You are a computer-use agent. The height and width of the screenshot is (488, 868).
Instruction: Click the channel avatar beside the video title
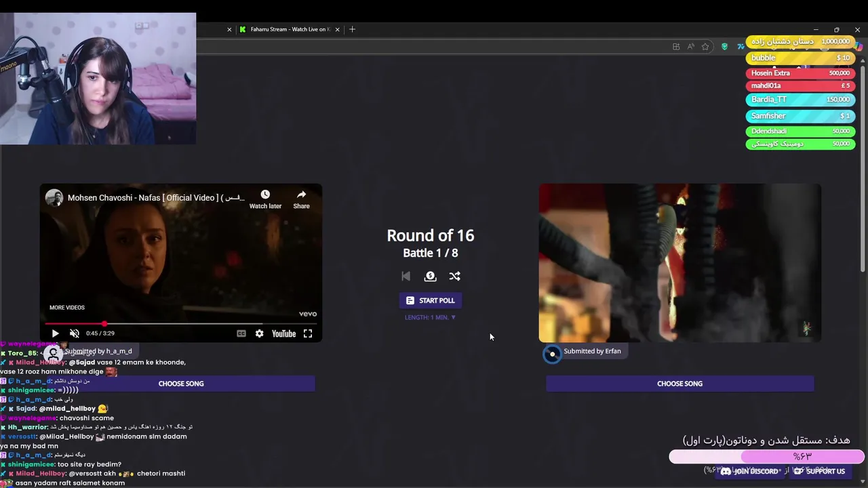(x=54, y=198)
